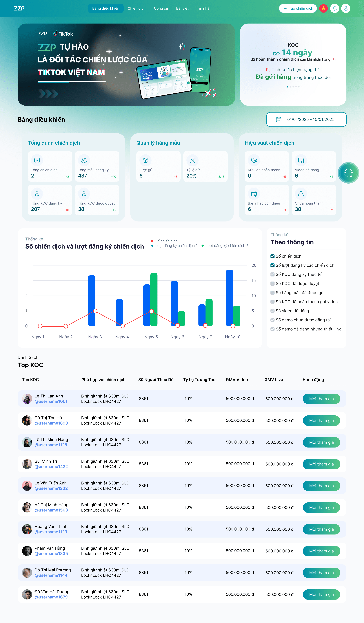
Task: Check the Số video đã đăng option
Action: click(272, 311)
